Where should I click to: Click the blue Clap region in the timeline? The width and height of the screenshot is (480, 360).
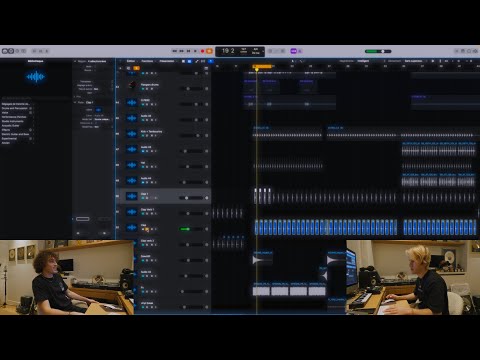[x=326, y=227]
